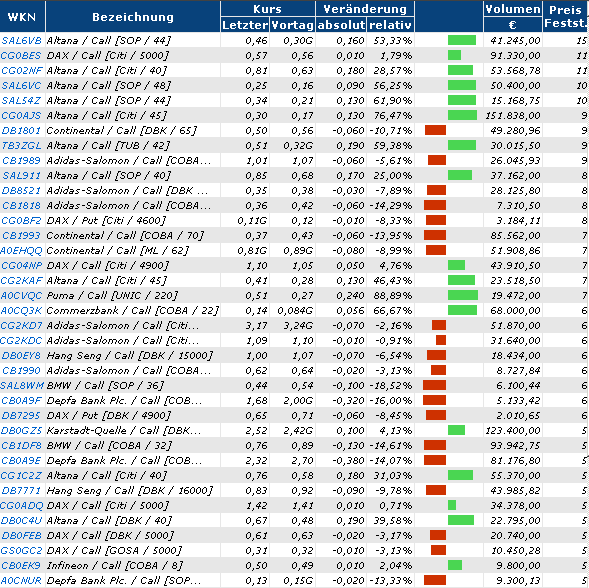
Task: Open WKN link CG0BF2
Action: tap(21, 221)
